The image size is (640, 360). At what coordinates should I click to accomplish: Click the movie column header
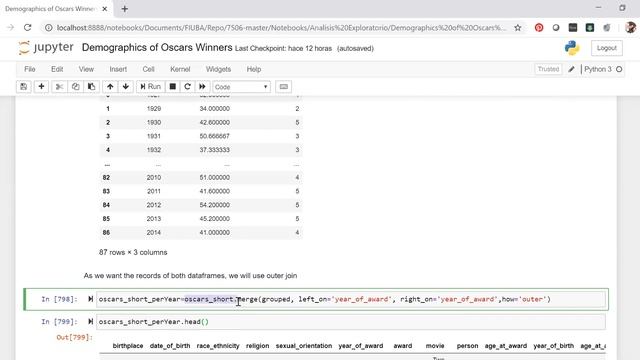click(x=435, y=346)
